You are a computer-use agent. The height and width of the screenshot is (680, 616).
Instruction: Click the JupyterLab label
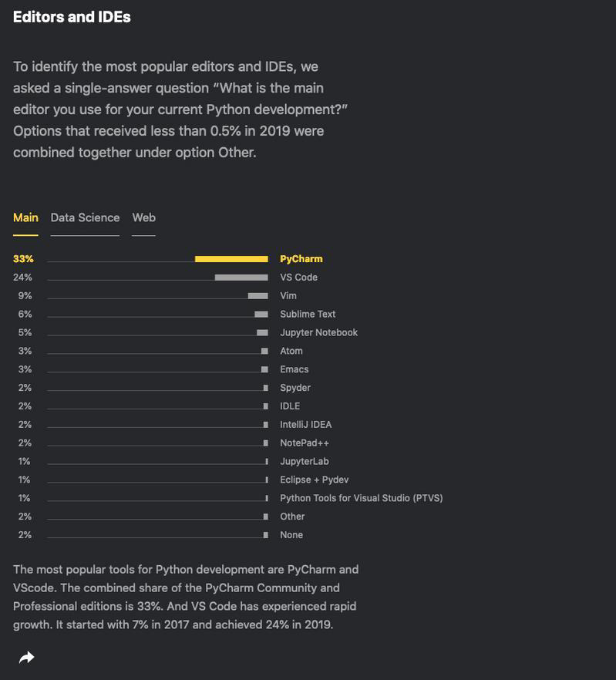coord(304,462)
